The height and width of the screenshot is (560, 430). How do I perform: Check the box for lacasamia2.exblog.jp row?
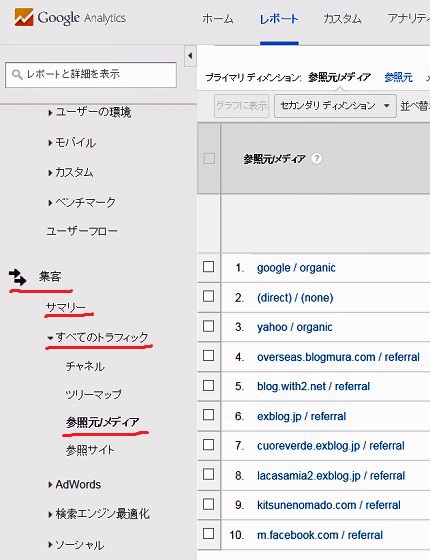209,475
